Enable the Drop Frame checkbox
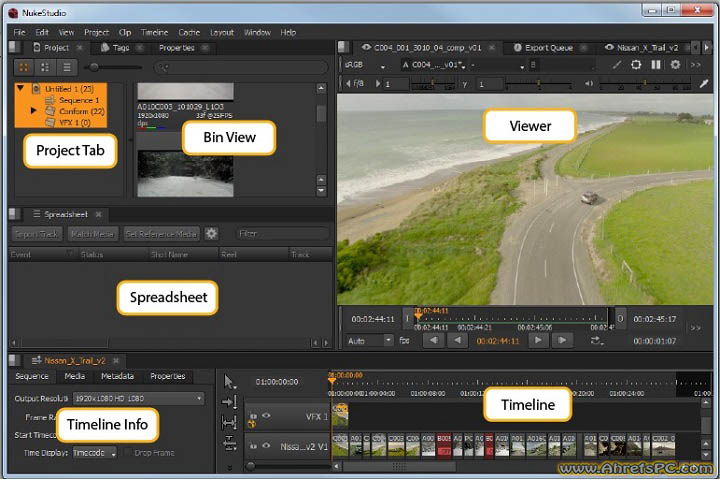Image resolution: width=720 pixels, height=480 pixels. click(x=129, y=452)
